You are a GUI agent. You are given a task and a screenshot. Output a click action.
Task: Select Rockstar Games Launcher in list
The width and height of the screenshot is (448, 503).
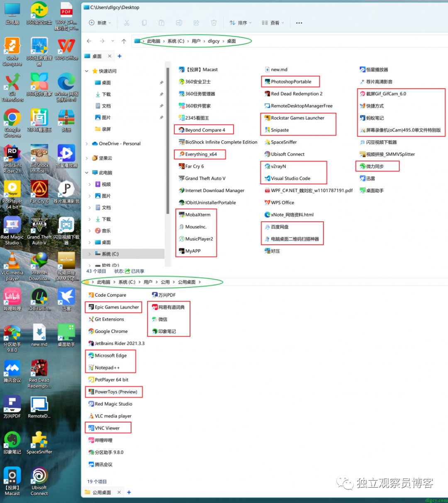point(294,118)
